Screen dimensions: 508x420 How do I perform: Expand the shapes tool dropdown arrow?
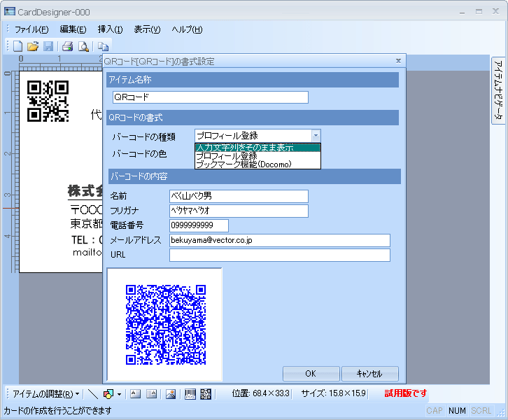(119, 394)
